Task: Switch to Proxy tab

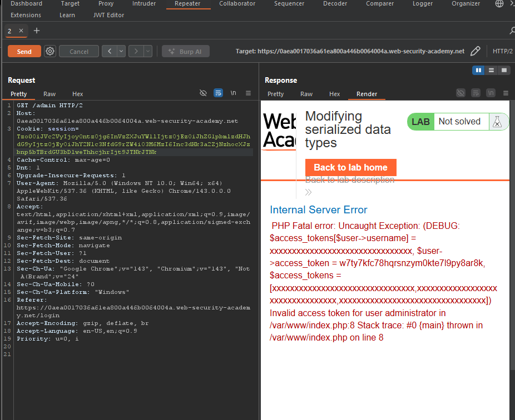Action: pyautogui.click(x=106, y=3)
